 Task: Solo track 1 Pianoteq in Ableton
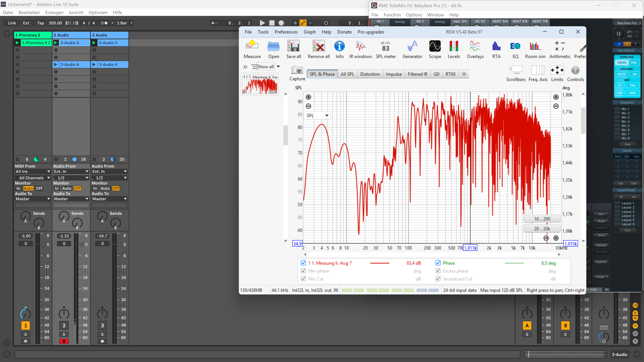point(25,334)
